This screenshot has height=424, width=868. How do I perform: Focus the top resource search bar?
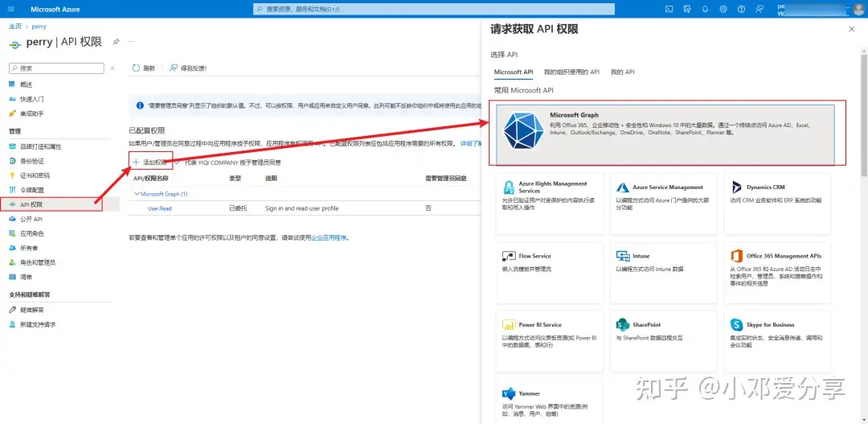click(x=433, y=10)
